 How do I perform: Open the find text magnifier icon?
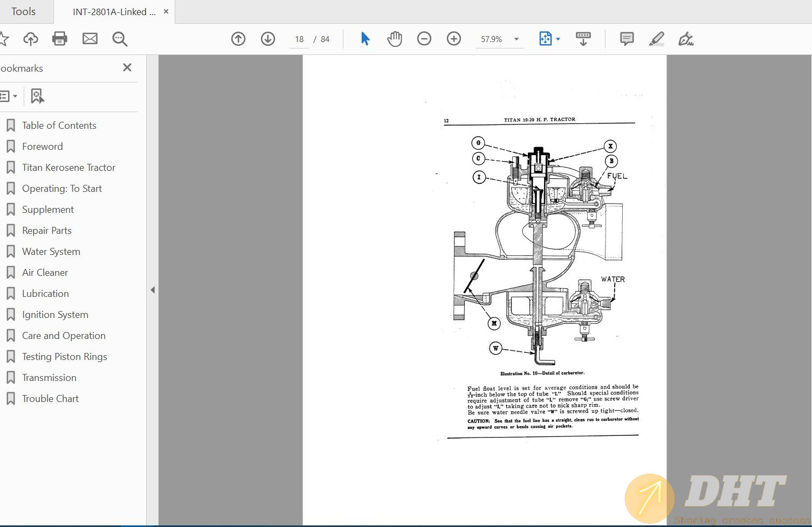(120, 39)
